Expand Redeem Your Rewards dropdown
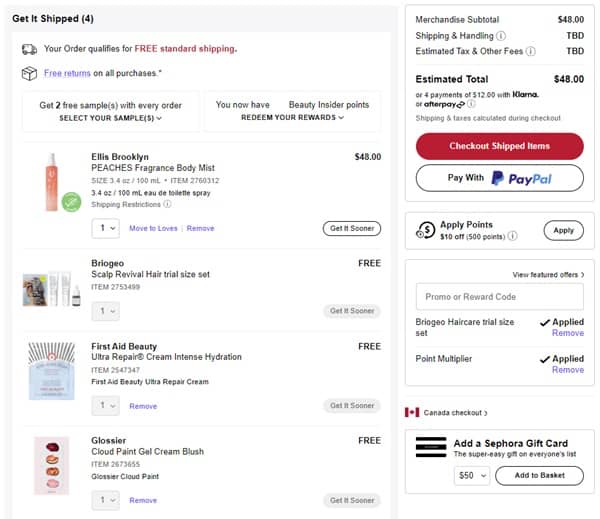Screen dimensions: 600x519 292,118
